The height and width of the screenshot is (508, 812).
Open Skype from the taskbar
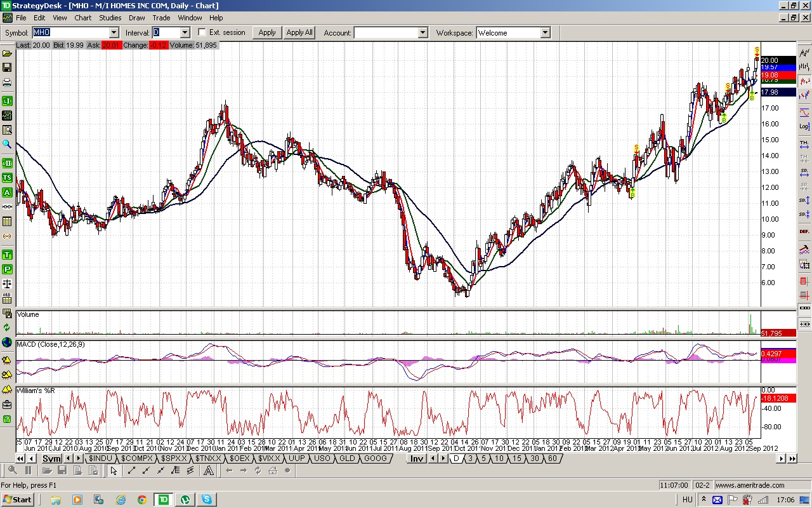tap(207, 500)
